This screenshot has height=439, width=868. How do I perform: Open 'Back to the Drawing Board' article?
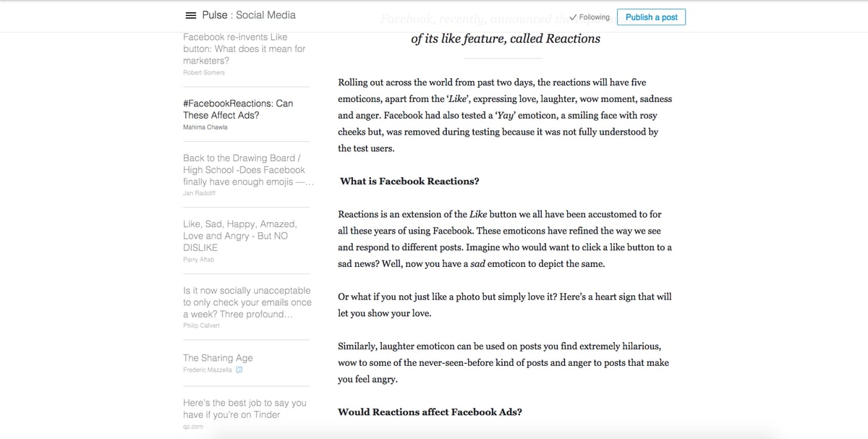[x=247, y=170]
